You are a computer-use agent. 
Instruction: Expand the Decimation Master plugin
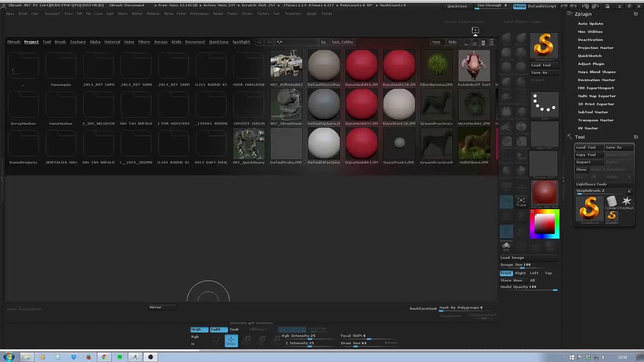pos(596,80)
